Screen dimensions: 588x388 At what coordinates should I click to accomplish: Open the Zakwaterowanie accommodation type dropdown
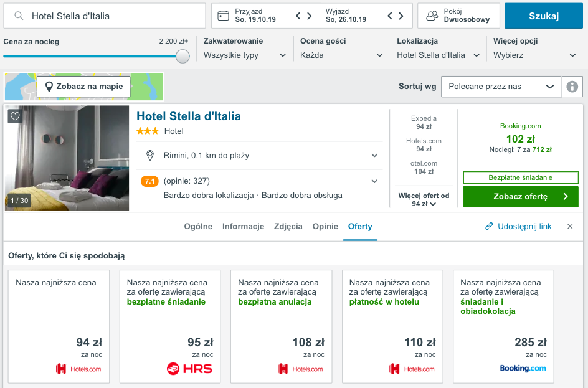tap(245, 55)
